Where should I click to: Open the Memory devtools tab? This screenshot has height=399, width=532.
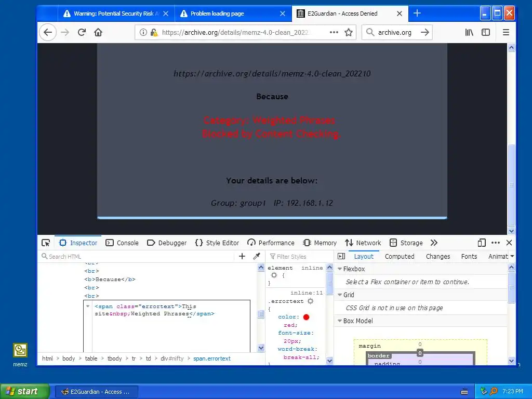click(x=320, y=243)
